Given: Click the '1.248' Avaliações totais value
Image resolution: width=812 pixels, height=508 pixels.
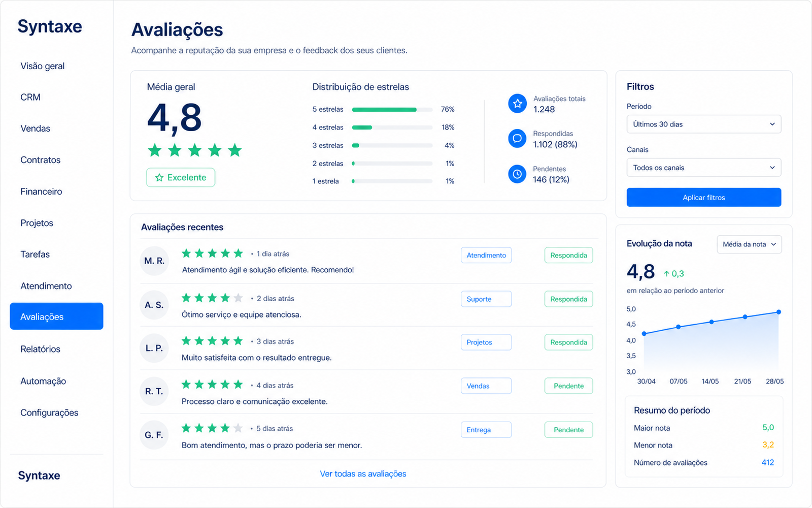Looking at the screenshot, I should [x=544, y=109].
